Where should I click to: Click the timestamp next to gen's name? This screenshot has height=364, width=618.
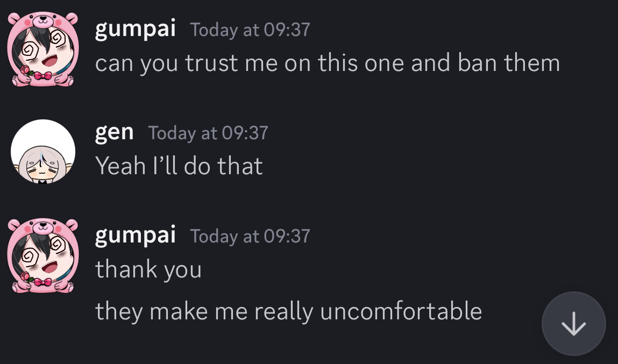click(x=208, y=133)
